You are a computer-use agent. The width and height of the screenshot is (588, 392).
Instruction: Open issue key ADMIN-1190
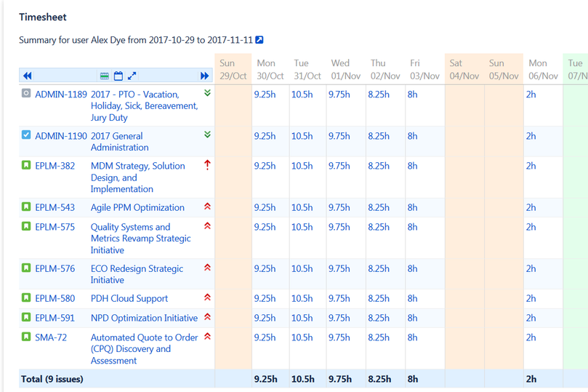point(61,136)
